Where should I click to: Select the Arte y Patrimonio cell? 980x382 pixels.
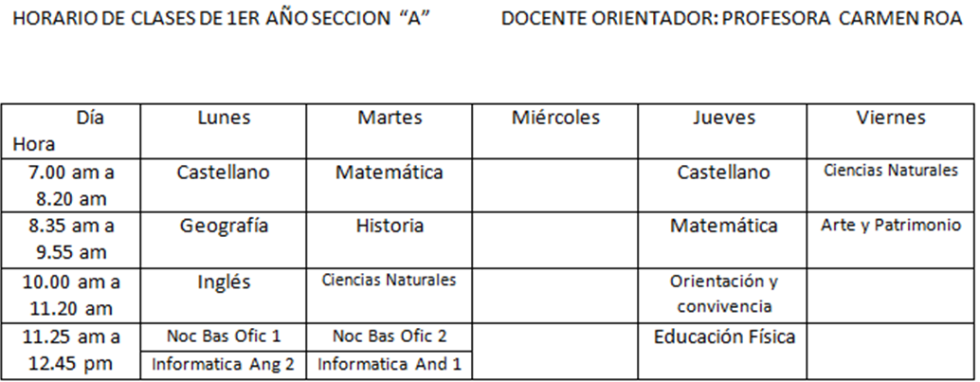click(x=891, y=240)
